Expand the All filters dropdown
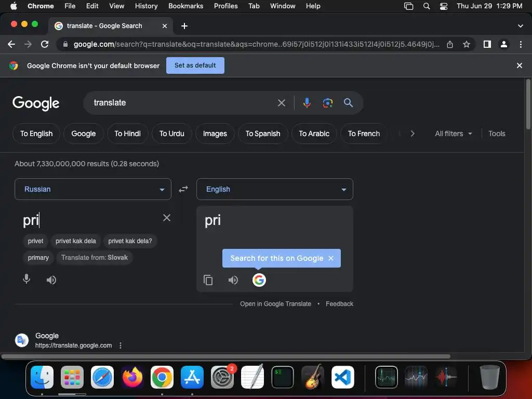The height and width of the screenshot is (399, 532). 453,134
